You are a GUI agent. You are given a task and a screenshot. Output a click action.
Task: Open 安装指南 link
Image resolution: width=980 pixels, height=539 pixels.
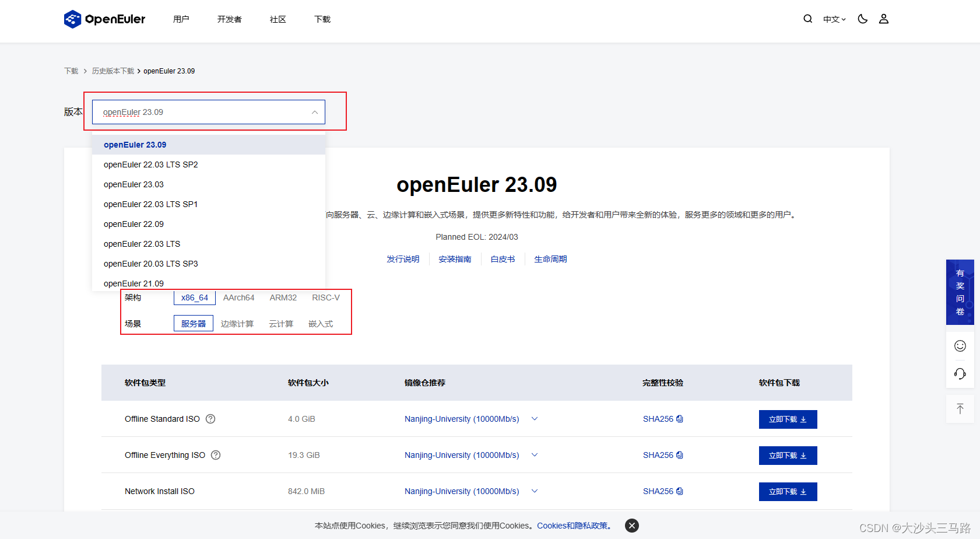coord(455,259)
